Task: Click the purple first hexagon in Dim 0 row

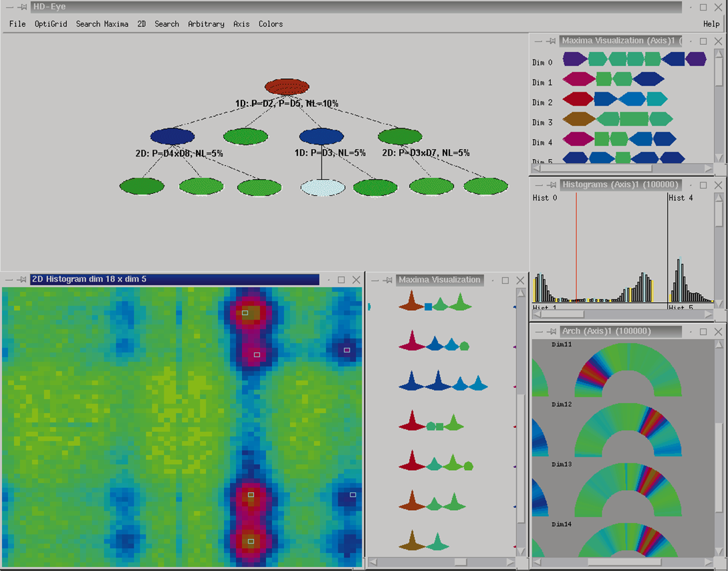Action: 576,59
